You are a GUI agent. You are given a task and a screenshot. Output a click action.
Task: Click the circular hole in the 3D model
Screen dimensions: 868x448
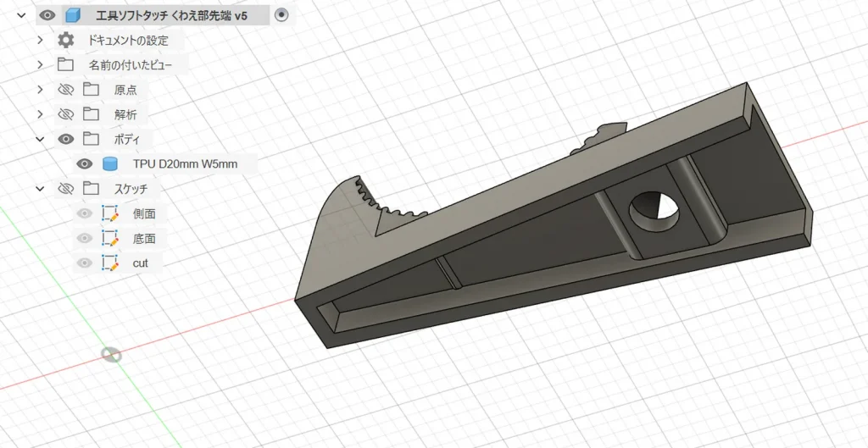coord(655,213)
